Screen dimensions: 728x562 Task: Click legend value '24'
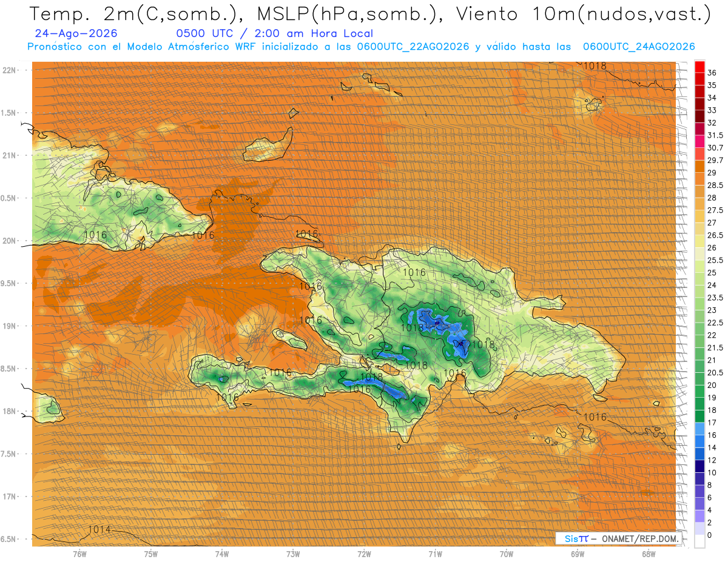(x=712, y=285)
